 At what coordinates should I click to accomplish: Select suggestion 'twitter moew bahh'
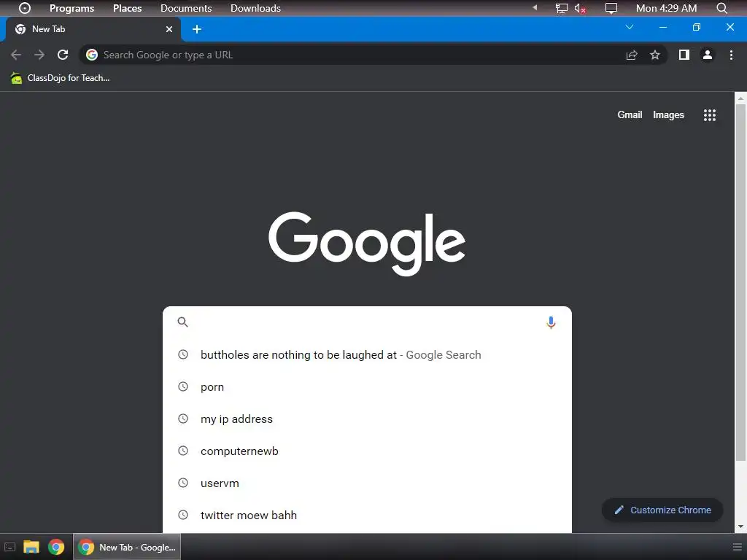(x=367, y=515)
